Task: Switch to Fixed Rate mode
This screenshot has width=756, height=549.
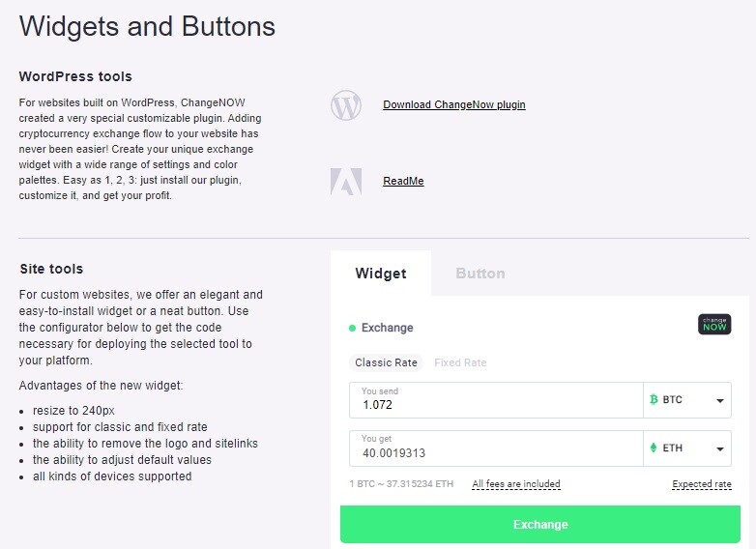Action: (460, 362)
